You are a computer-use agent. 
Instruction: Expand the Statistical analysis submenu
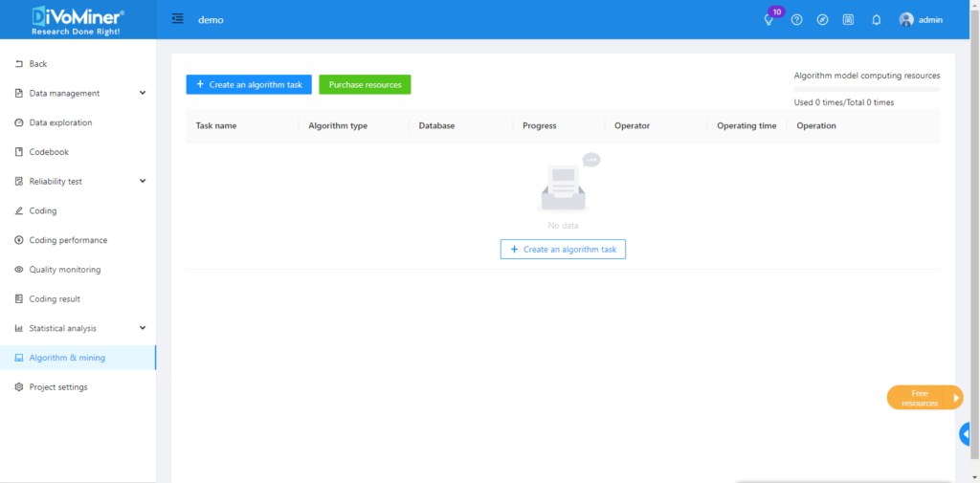pos(143,328)
